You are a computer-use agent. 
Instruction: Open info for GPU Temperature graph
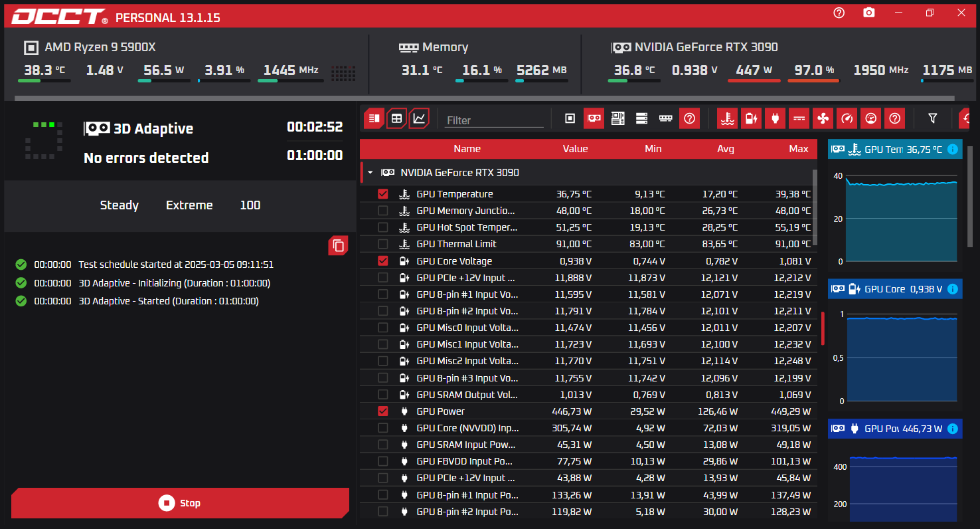point(952,150)
